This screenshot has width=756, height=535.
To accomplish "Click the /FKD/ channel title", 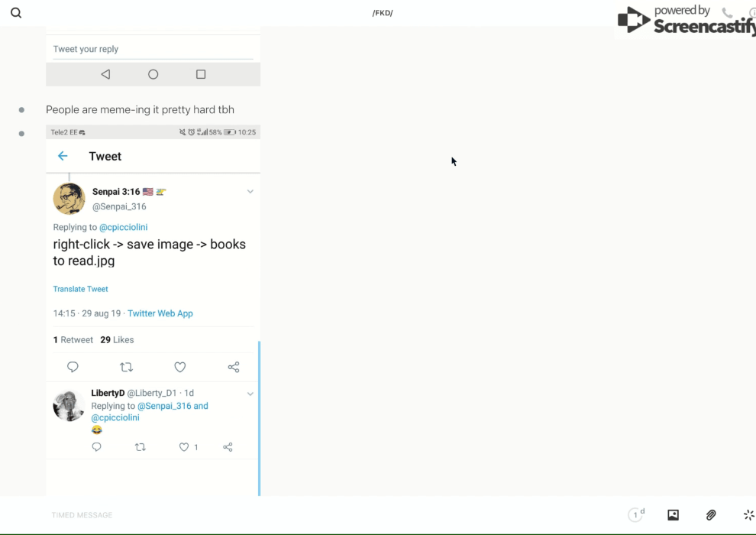I will (382, 13).
